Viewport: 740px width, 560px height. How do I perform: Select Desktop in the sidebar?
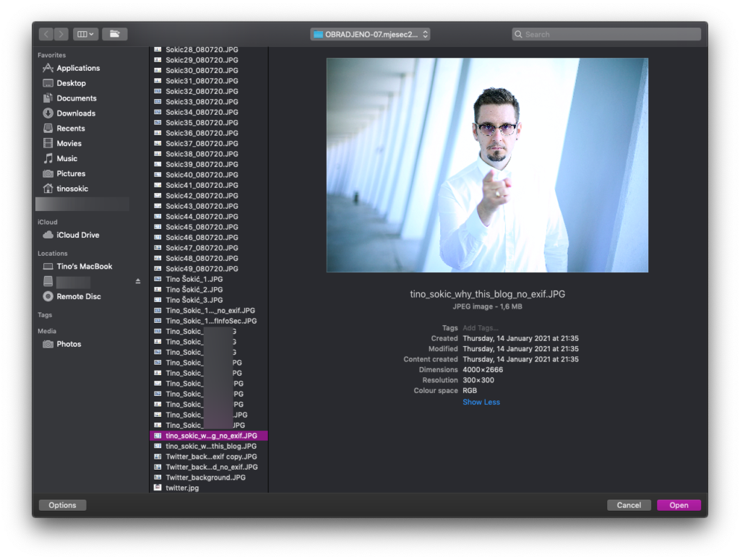pos(71,83)
